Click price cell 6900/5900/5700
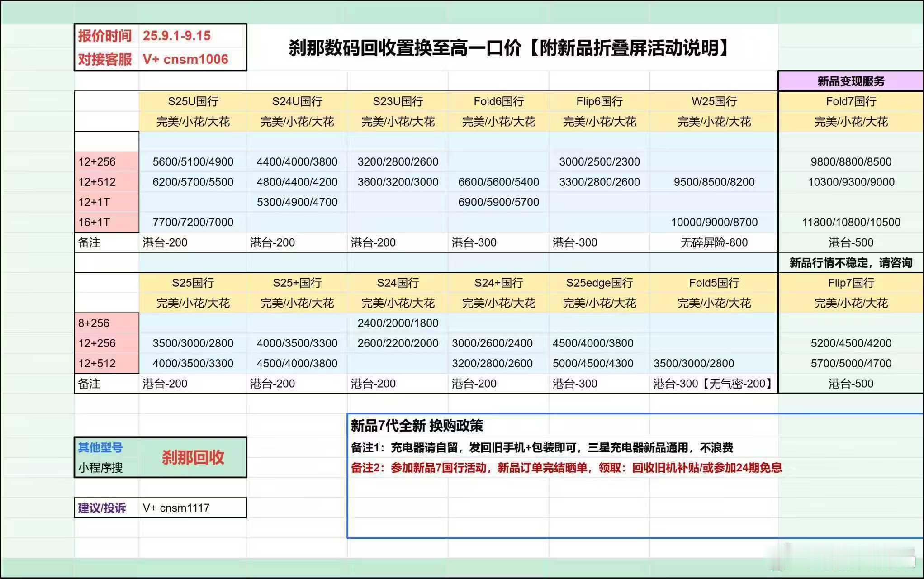This screenshot has height=579, width=924. click(499, 202)
